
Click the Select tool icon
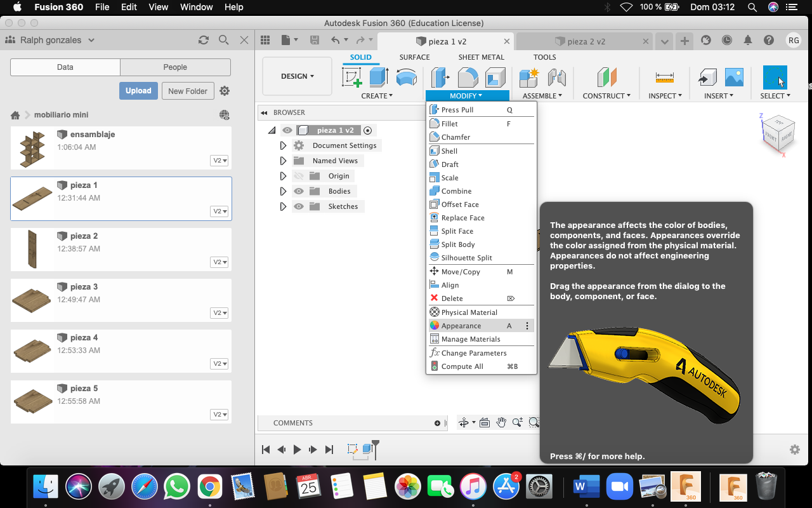click(775, 77)
